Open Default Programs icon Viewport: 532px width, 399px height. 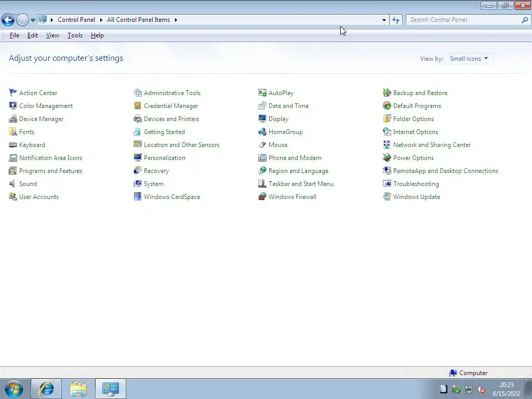click(387, 105)
